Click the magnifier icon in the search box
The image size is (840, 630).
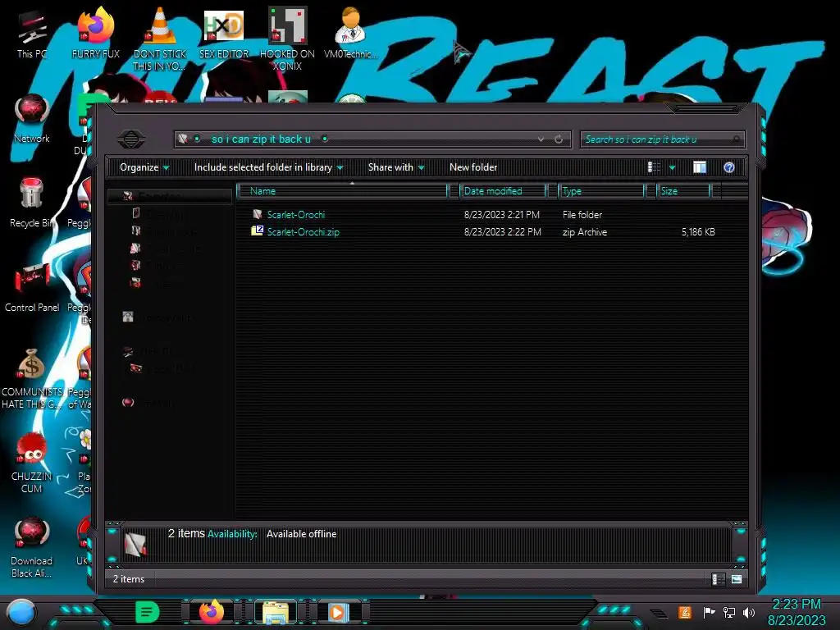(737, 139)
